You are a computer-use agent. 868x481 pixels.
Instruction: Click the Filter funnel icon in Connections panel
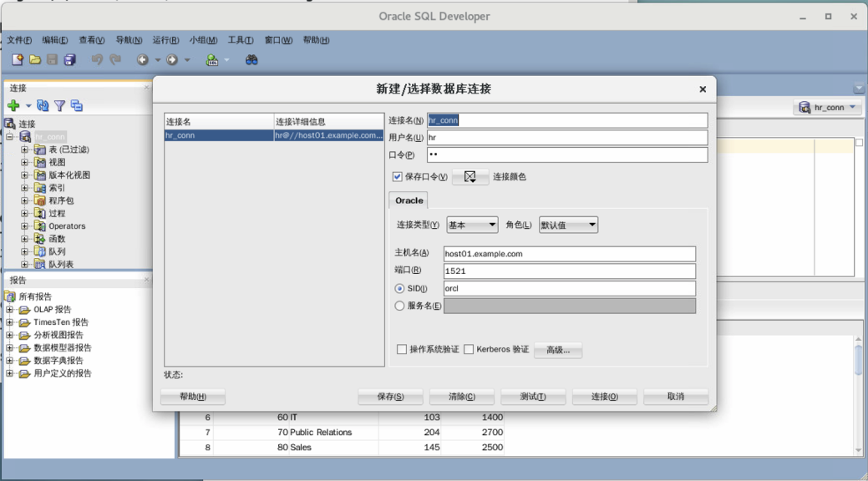tap(60, 106)
